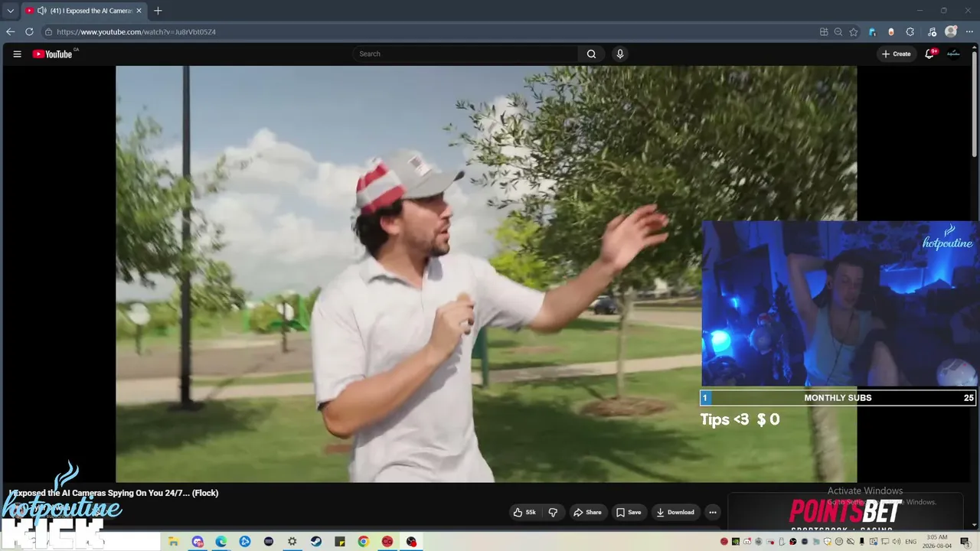This screenshot has height=551, width=980.
Task: Like the video showing 55k likes
Action: pos(524,513)
